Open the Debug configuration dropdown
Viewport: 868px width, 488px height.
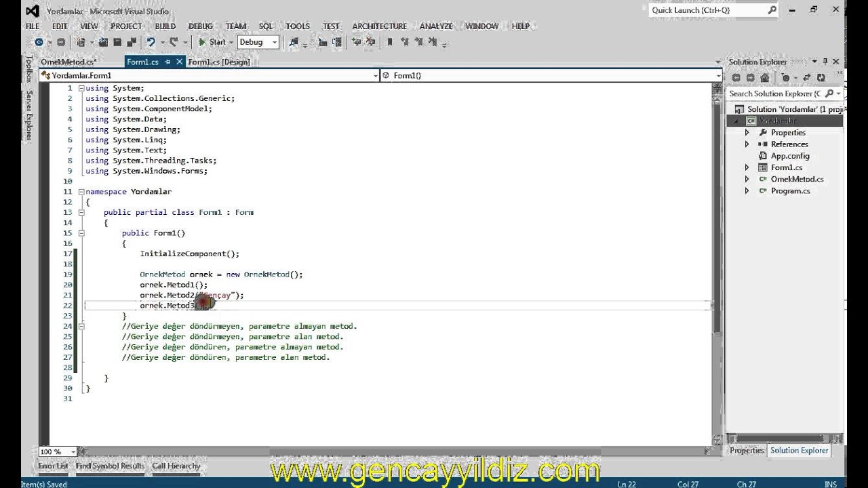tap(276, 42)
